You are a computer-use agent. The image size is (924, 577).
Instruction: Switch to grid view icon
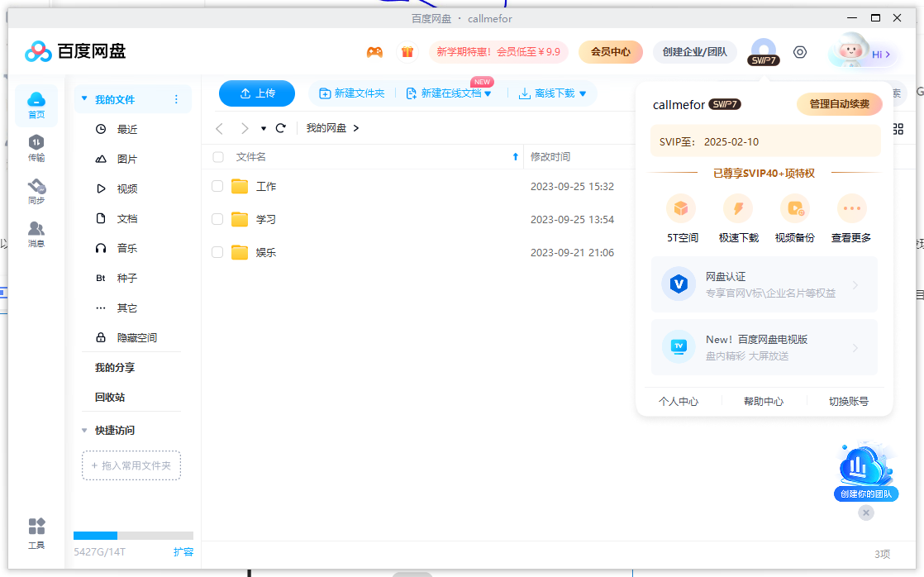(x=898, y=128)
